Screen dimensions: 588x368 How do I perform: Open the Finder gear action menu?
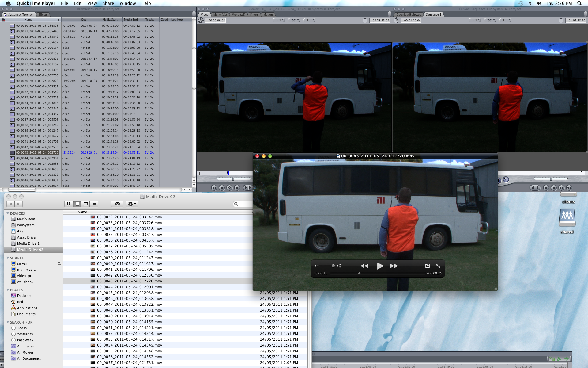click(x=132, y=204)
